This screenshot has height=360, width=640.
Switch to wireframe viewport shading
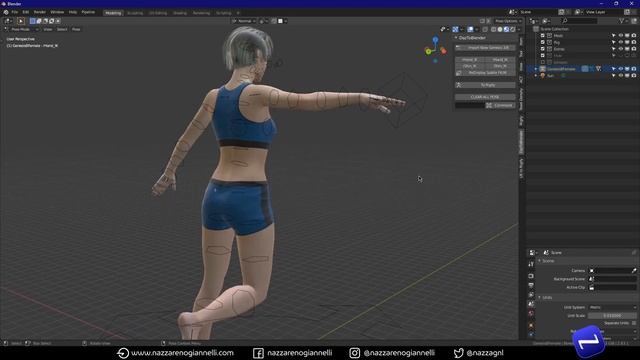coord(493,29)
